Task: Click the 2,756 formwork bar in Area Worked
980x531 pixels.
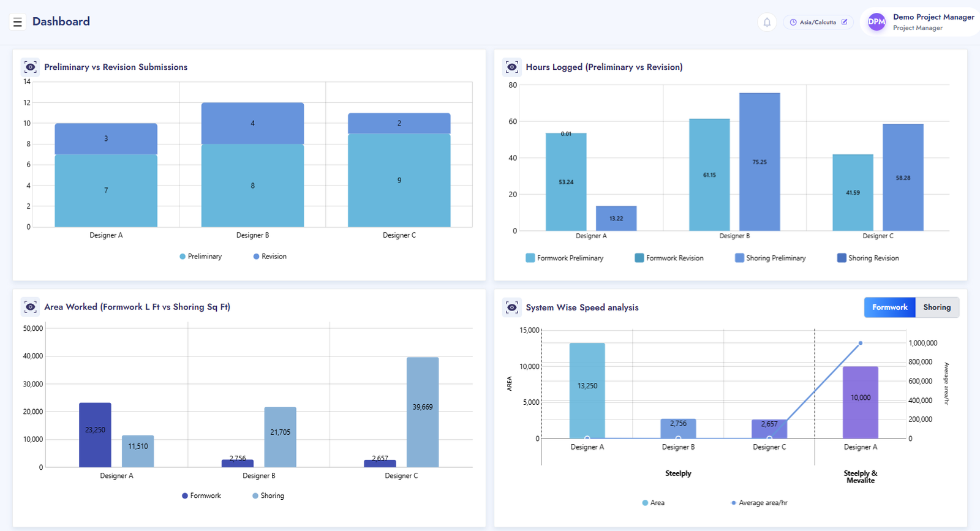Action: pos(238,464)
